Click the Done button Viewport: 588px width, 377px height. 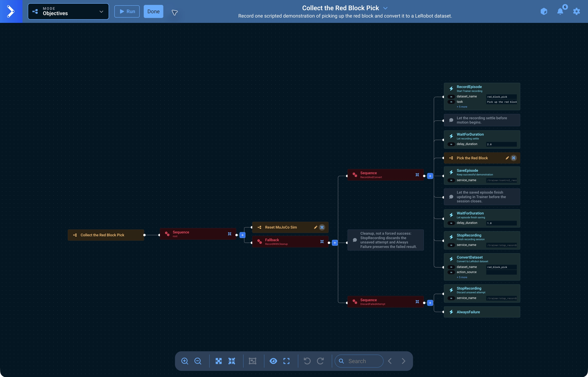(x=153, y=11)
